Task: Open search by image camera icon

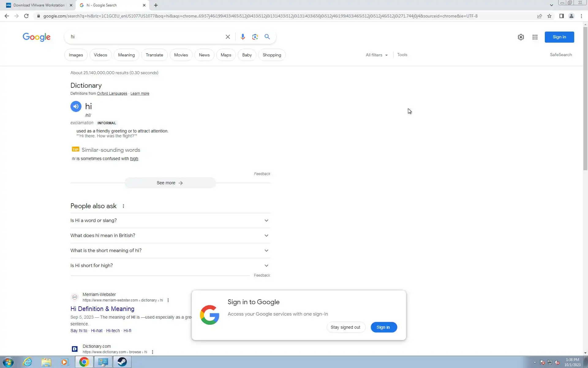Action: [x=255, y=37]
